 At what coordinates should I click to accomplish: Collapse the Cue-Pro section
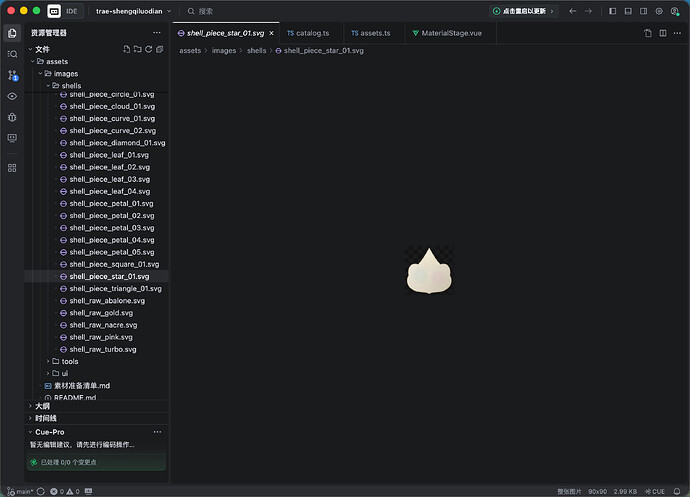30,432
